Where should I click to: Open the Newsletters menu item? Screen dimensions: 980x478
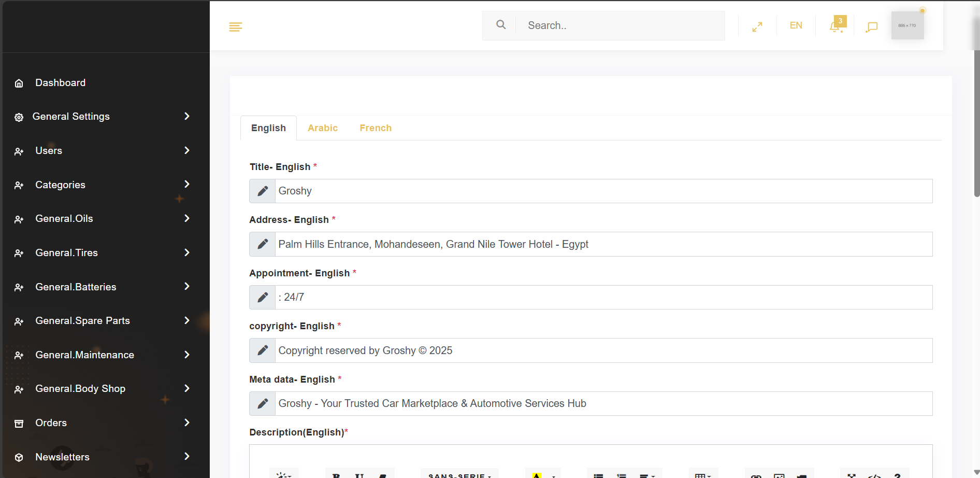(x=104, y=457)
